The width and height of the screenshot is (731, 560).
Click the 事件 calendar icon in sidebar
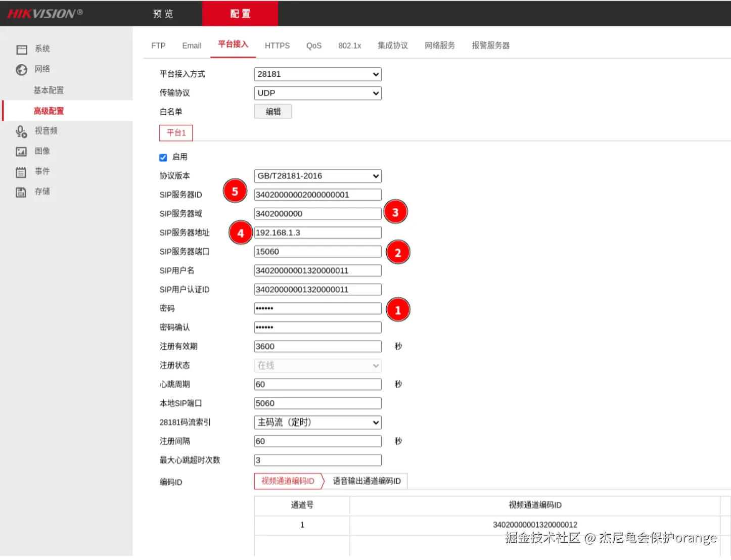[21, 172]
